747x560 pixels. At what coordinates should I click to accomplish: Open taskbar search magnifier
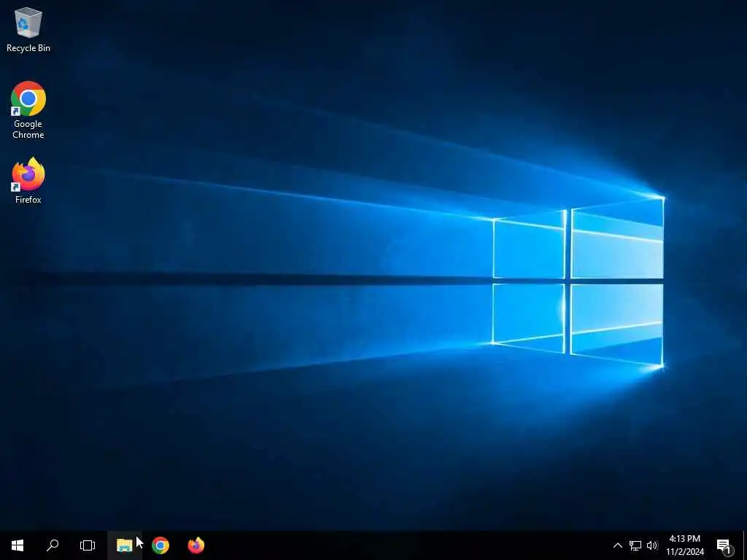pos(53,545)
